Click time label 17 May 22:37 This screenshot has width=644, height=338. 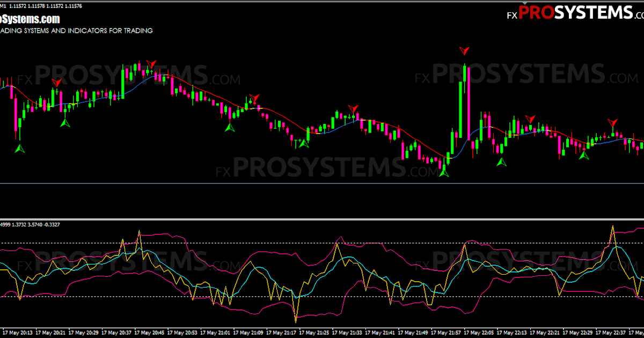click(x=612, y=333)
